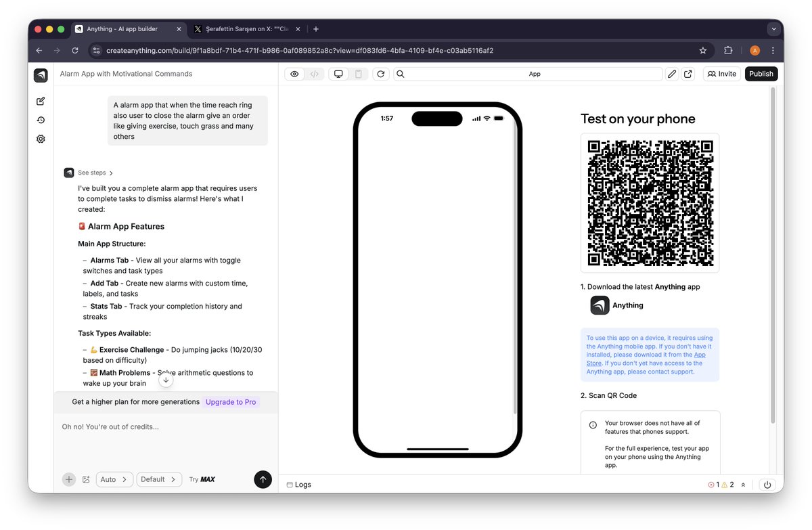The height and width of the screenshot is (530, 812).
Task: Toggle the power button in the Logs bar
Action: click(767, 485)
